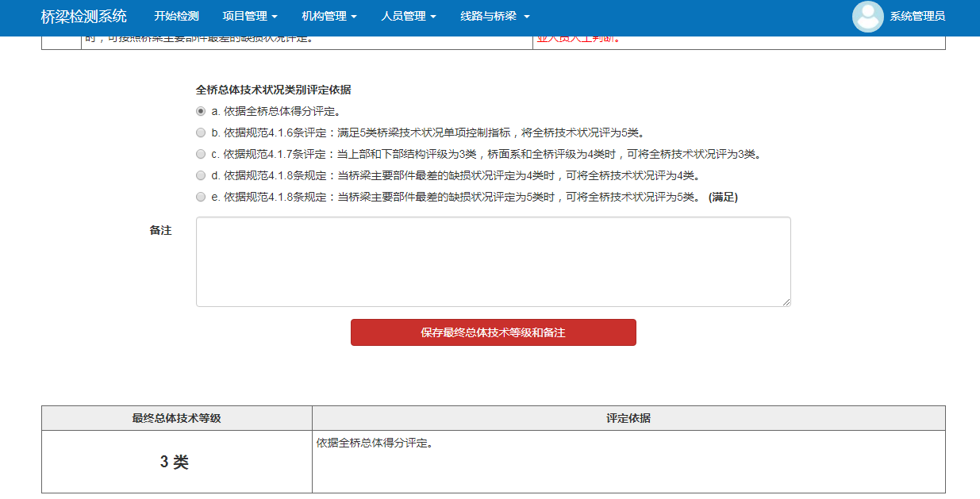Open the 线路与桥梁 dropdown menu
The image size is (980, 499).
click(x=494, y=17)
